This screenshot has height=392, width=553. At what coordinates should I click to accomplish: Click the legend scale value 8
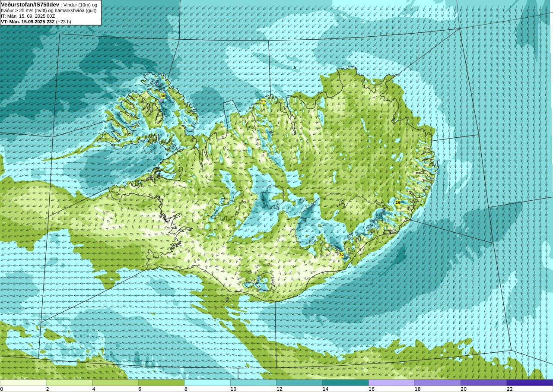point(186,389)
